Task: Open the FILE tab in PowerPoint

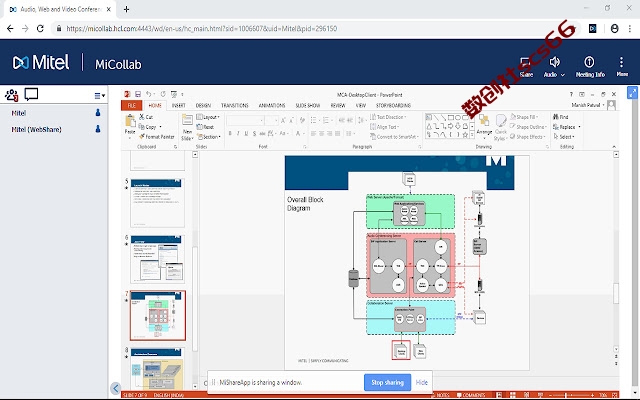Action: click(x=131, y=105)
